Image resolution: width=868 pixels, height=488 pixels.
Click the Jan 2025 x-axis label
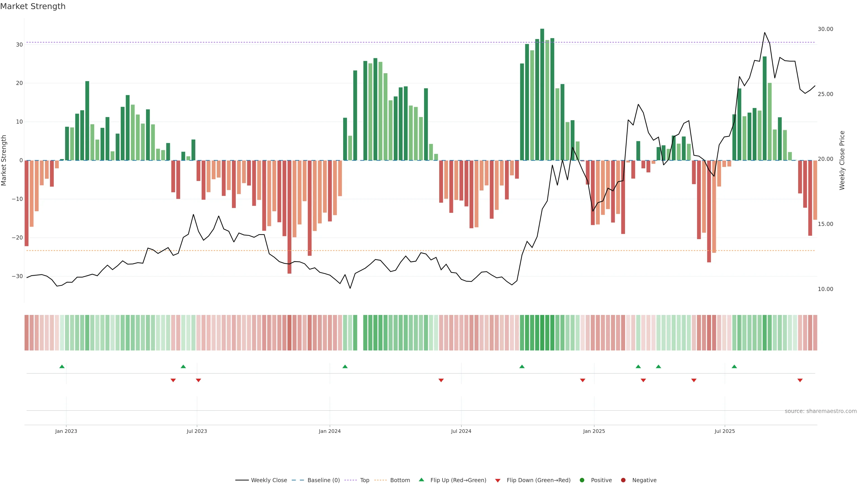594,431
